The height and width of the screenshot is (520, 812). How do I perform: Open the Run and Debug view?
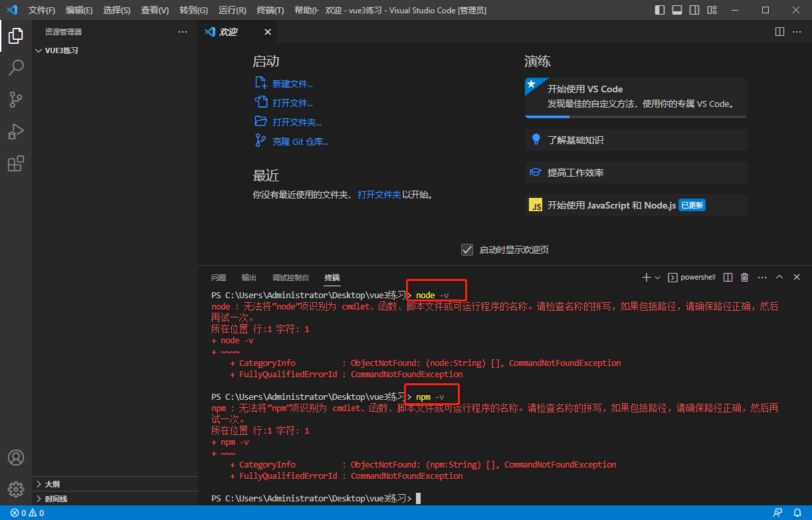[16, 131]
